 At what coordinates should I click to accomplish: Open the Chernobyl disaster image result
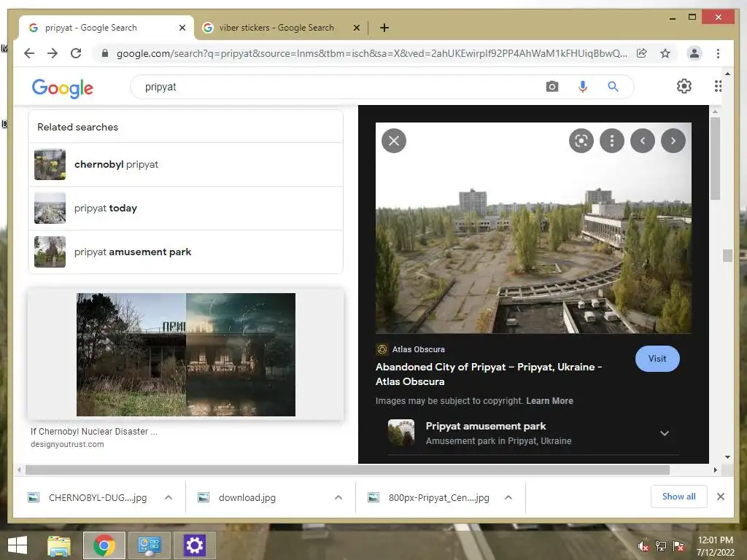186,355
